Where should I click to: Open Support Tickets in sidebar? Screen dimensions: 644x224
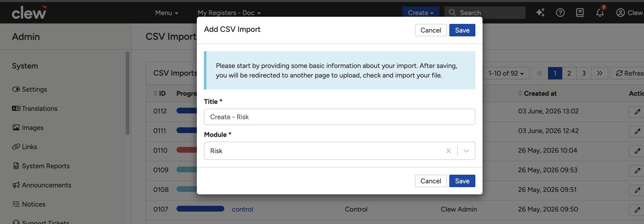click(x=41, y=222)
